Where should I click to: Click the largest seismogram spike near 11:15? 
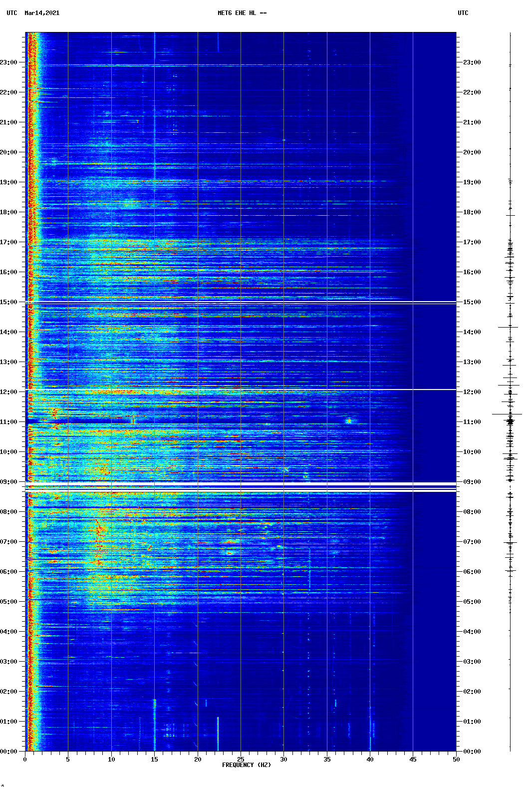coord(507,414)
